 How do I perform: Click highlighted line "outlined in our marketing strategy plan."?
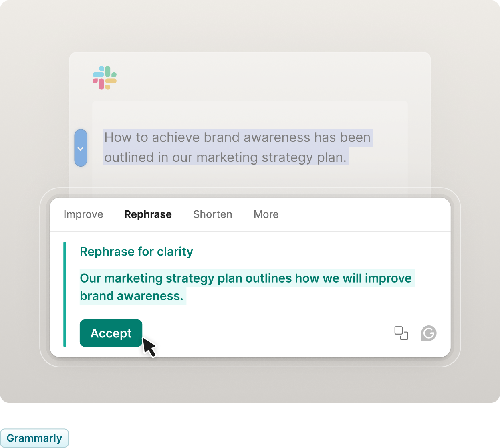point(226,157)
